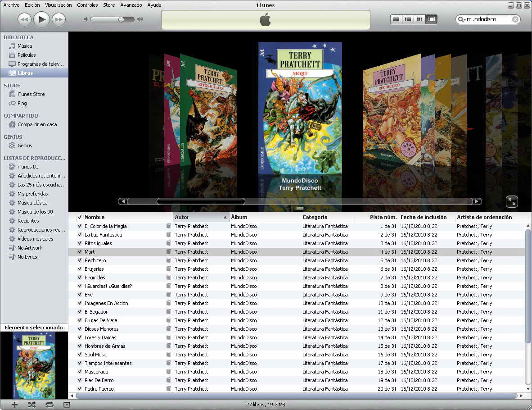Toggle all checkboxes via header checkmark
The image size is (532, 410).
[x=80, y=217]
